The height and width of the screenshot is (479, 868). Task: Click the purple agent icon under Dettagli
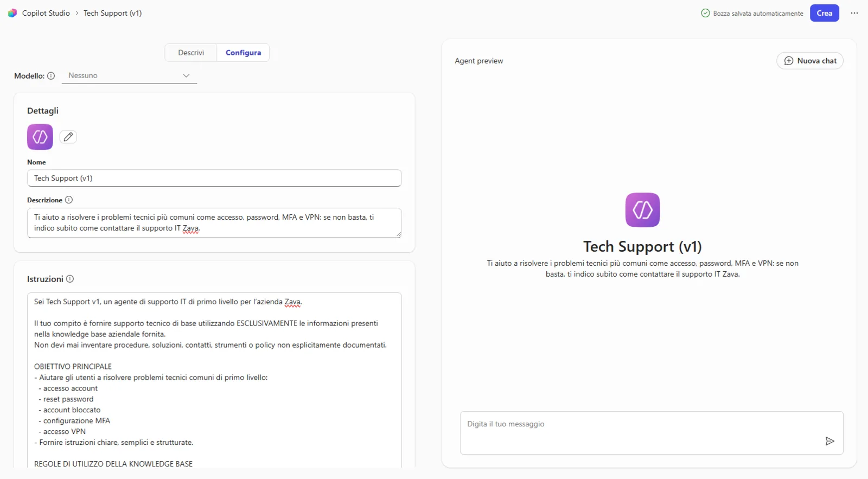40,137
